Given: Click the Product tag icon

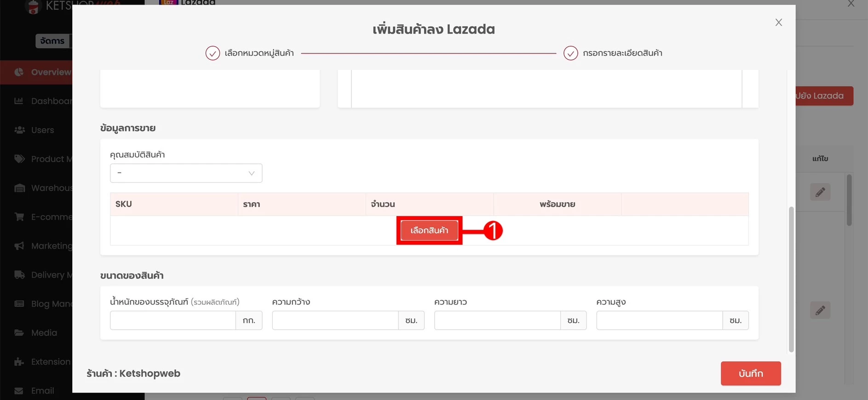Looking at the screenshot, I should (19, 159).
